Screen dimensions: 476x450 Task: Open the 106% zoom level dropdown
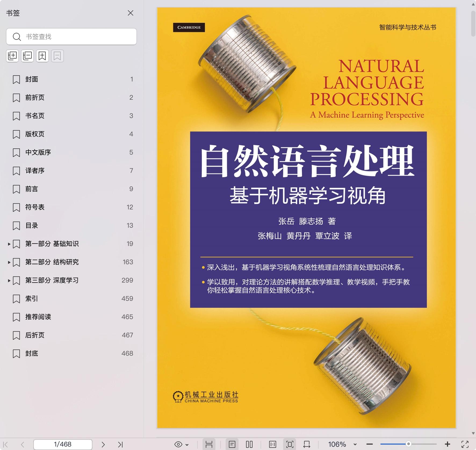tap(355, 444)
